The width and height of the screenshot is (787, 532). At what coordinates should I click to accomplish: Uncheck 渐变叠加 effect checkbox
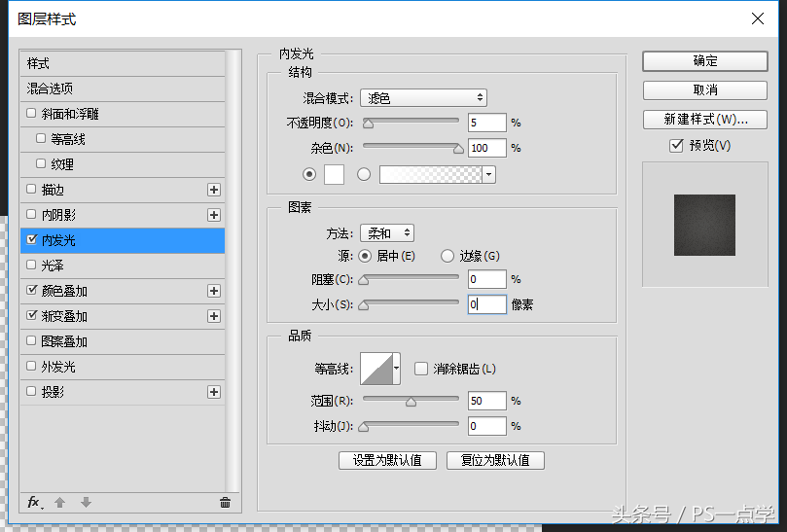click(32, 315)
